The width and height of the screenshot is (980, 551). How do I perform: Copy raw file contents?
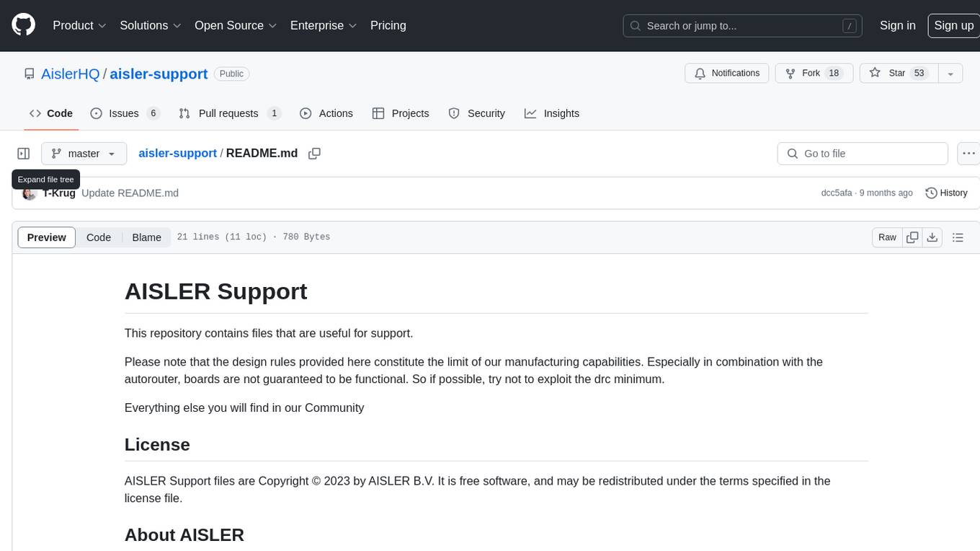pyautogui.click(x=912, y=237)
